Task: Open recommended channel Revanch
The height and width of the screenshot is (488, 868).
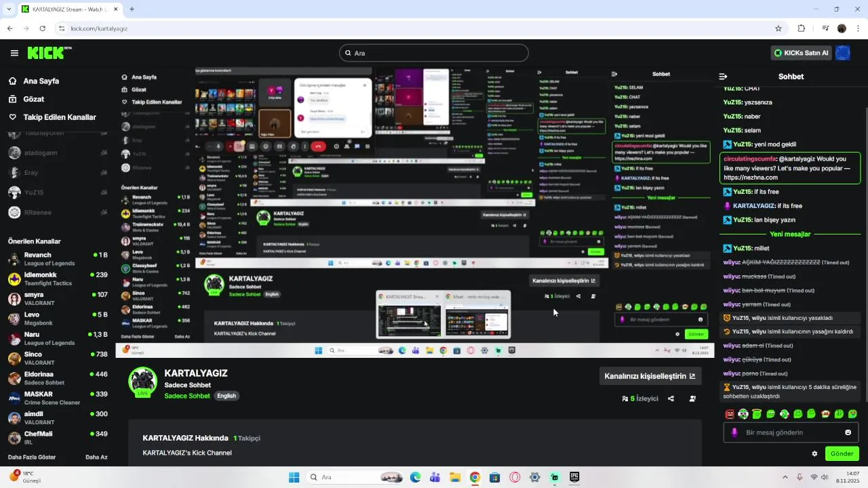Action: tap(58, 259)
